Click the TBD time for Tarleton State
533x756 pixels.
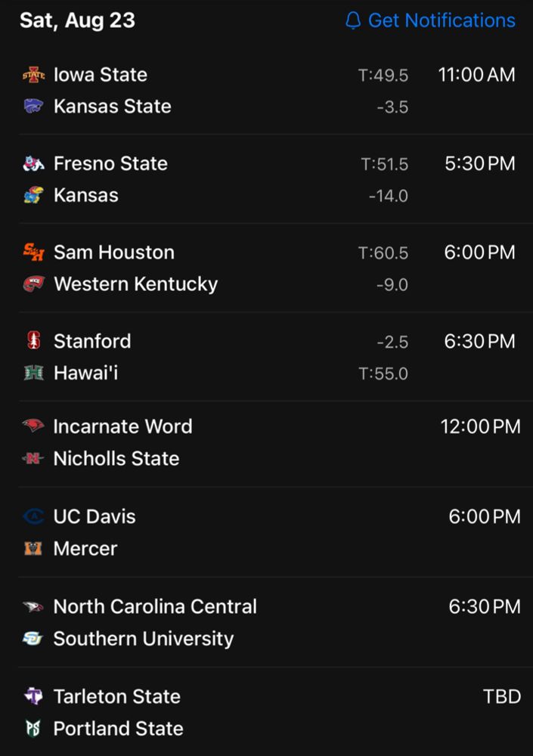[x=503, y=696]
